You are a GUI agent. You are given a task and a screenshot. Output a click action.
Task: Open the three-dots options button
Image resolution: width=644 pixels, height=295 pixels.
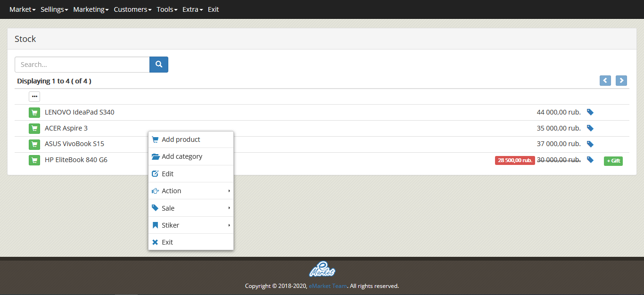pyautogui.click(x=34, y=97)
